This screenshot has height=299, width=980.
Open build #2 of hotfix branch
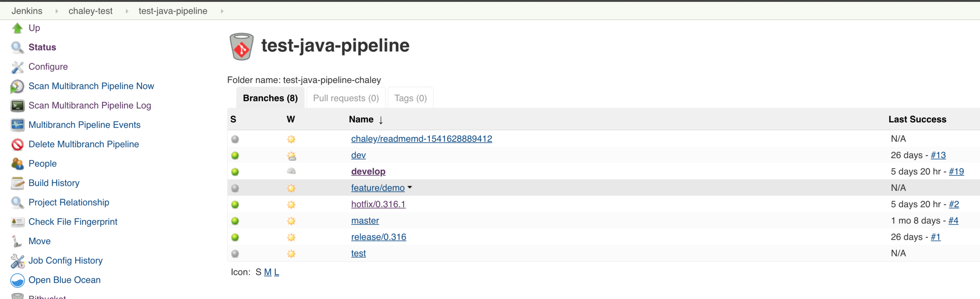coord(954,204)
